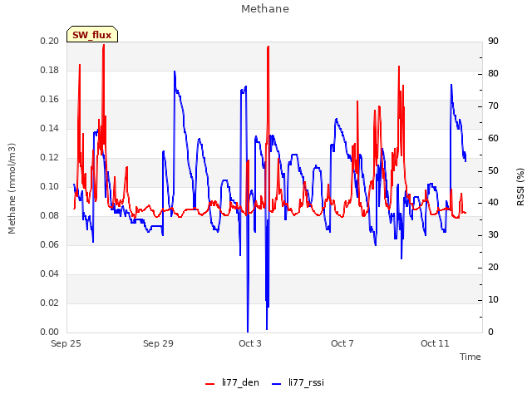This screenshot has width=532, height=399.
Task: Click the Oct 11 x-axis tick label
Action: pos(435,343)
